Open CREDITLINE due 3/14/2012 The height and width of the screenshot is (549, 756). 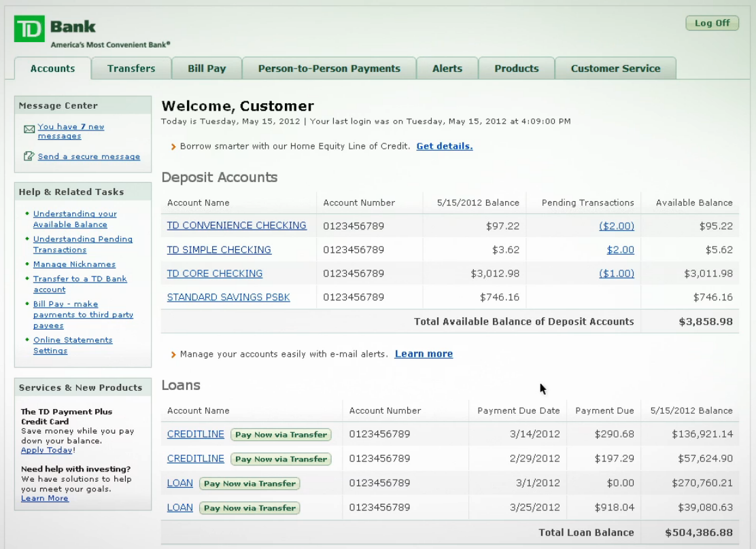click(x=195, y=433)
